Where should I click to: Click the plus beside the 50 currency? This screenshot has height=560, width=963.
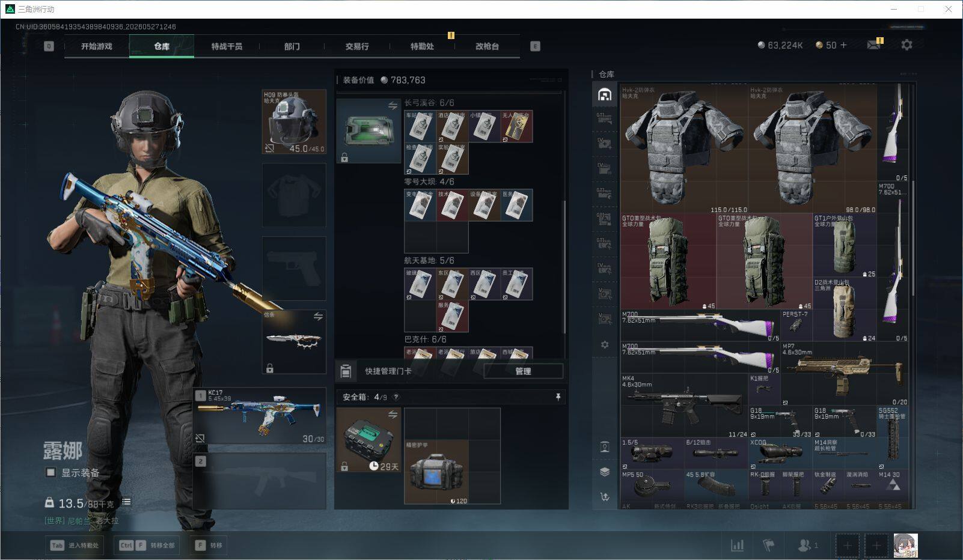[843, 45]
